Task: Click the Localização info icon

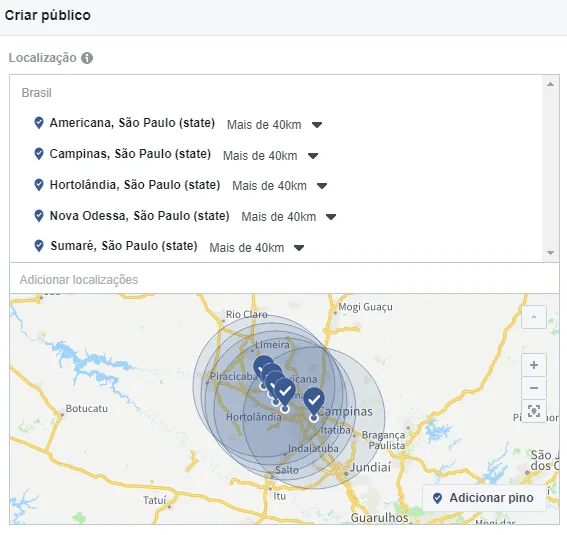Action: 87,58
